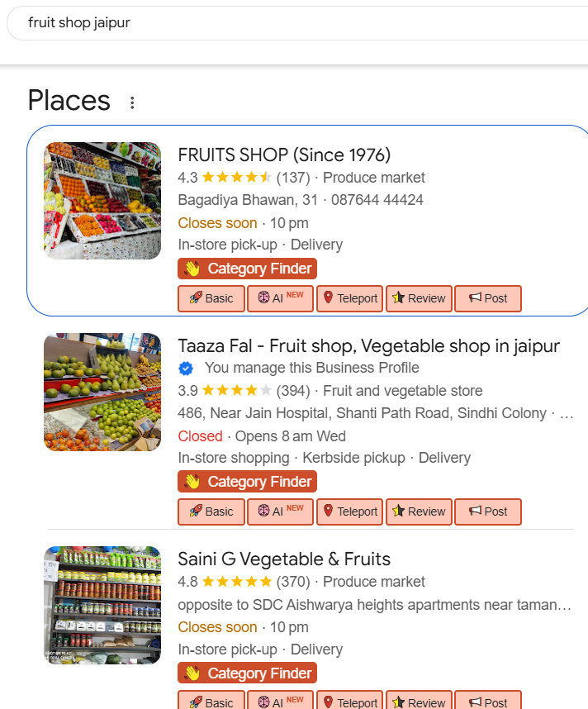The height and width of the screenshot is (709, 588).
Task: Click Review star button for FRUITS SHOP
Action: 419,298
